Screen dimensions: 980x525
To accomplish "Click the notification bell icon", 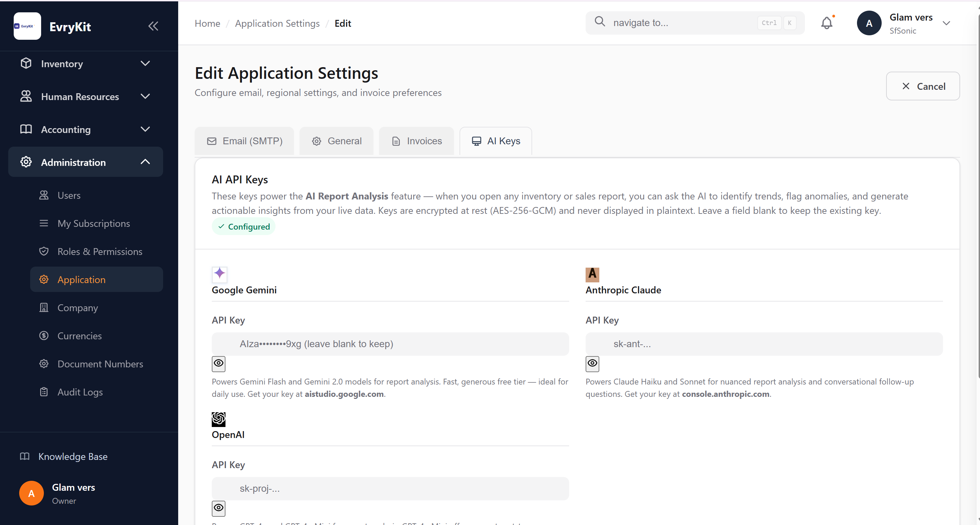I will point(826,23).
